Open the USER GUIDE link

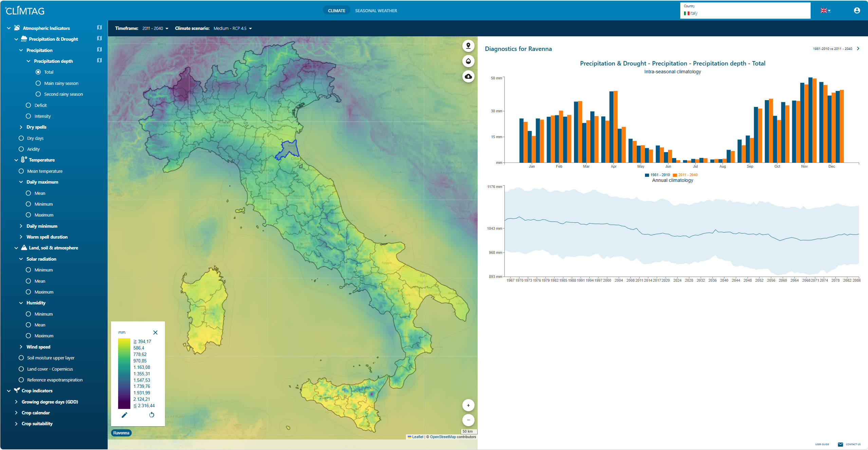(x=822, y=445)
